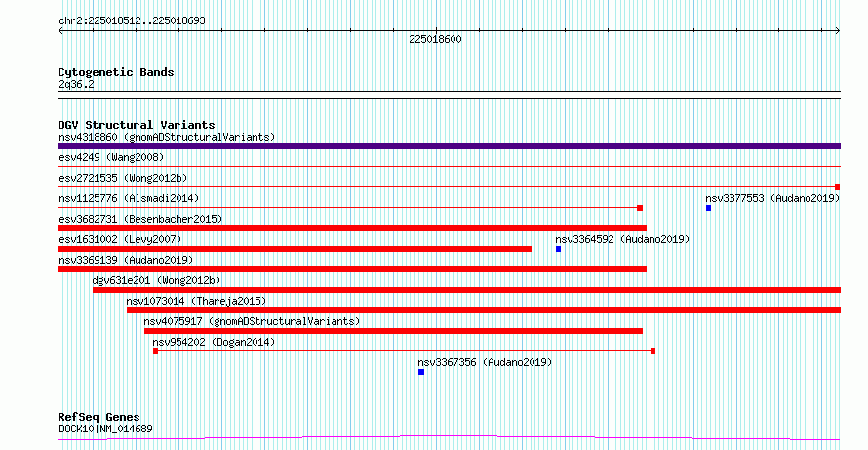Open the esv4249 (Wang2008) variant label
Viewport: 868px width, 450px height.
click(111, 157)
